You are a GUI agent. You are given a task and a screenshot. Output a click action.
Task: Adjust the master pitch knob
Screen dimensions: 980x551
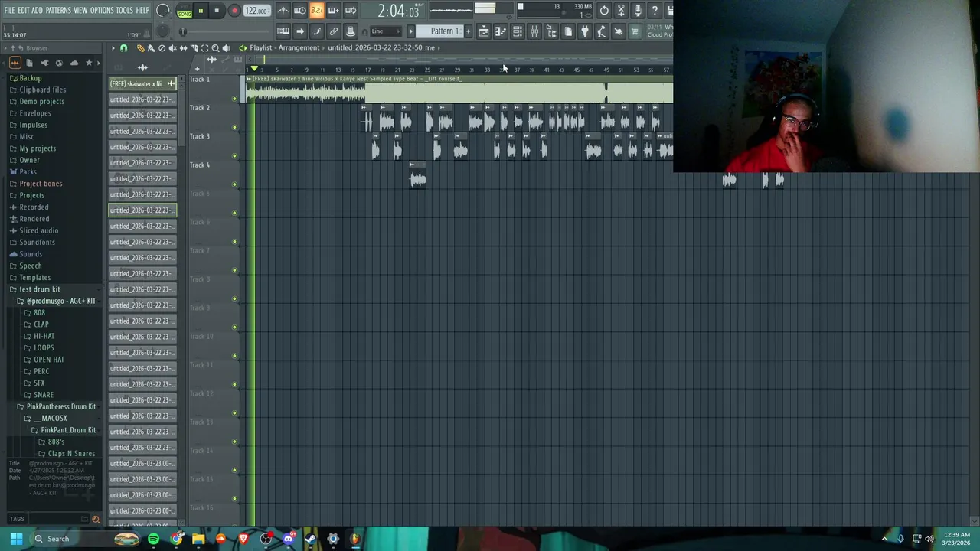tap(163, 31)
